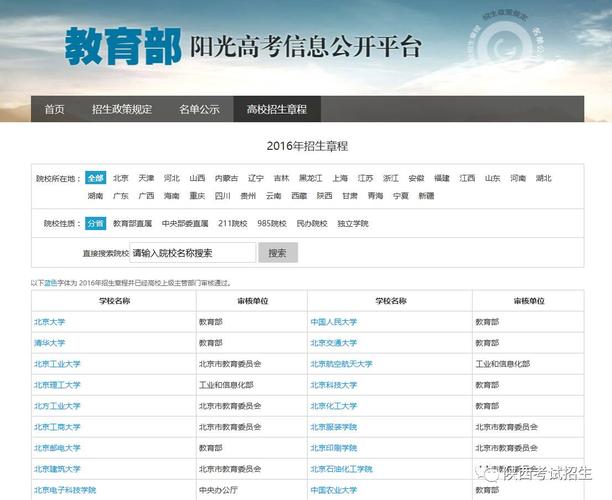Filter schools by 西藏 location

pos(299,196)
